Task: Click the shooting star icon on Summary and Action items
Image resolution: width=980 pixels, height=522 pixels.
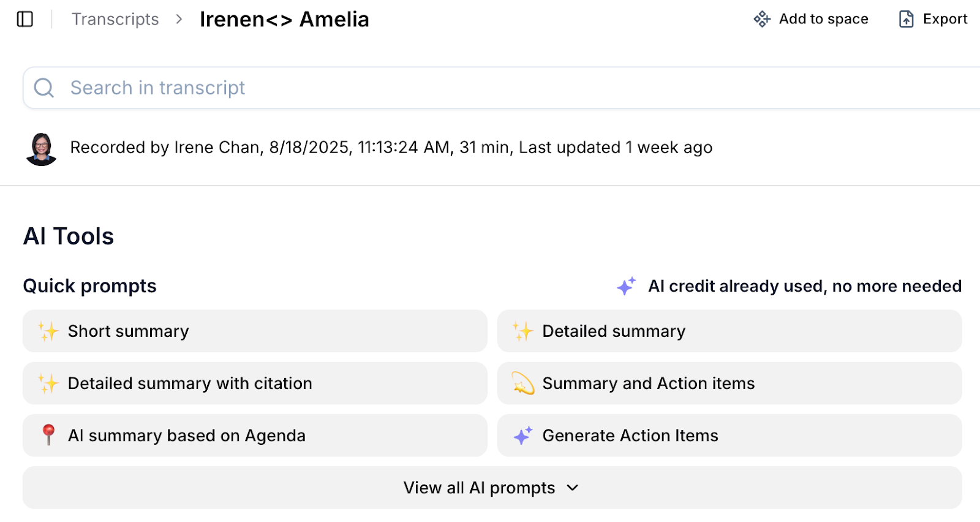Action: tap(522, 384)
